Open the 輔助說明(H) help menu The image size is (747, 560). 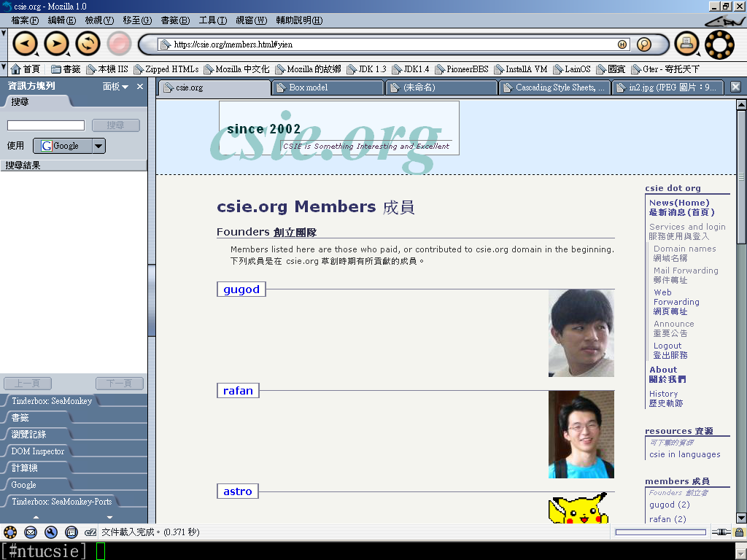pyautogui.click(x=299, y=20)
